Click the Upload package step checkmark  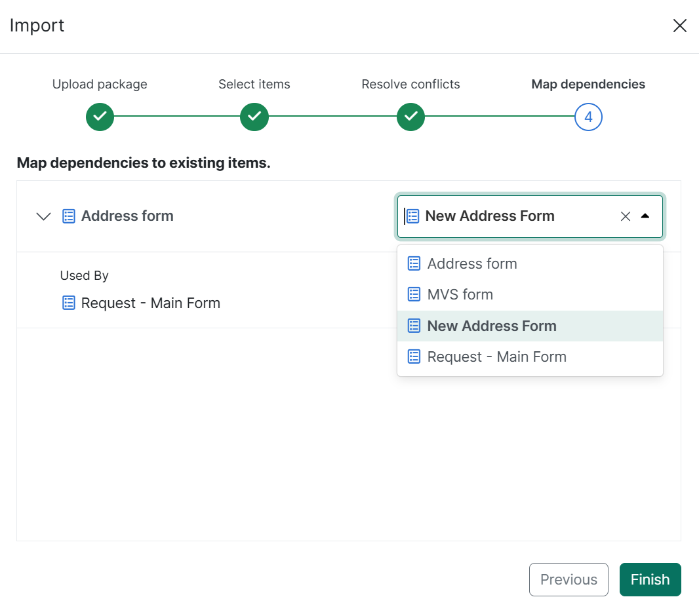[100, 117]
